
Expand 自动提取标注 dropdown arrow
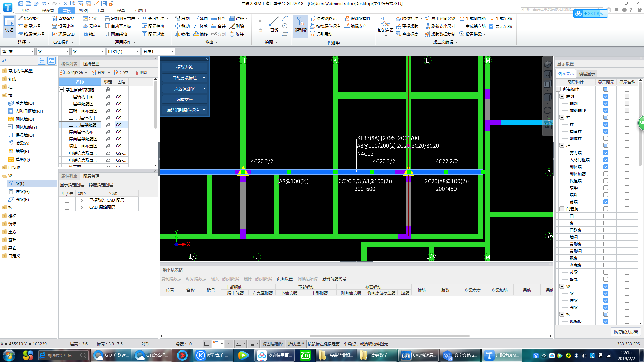[204, 78]
